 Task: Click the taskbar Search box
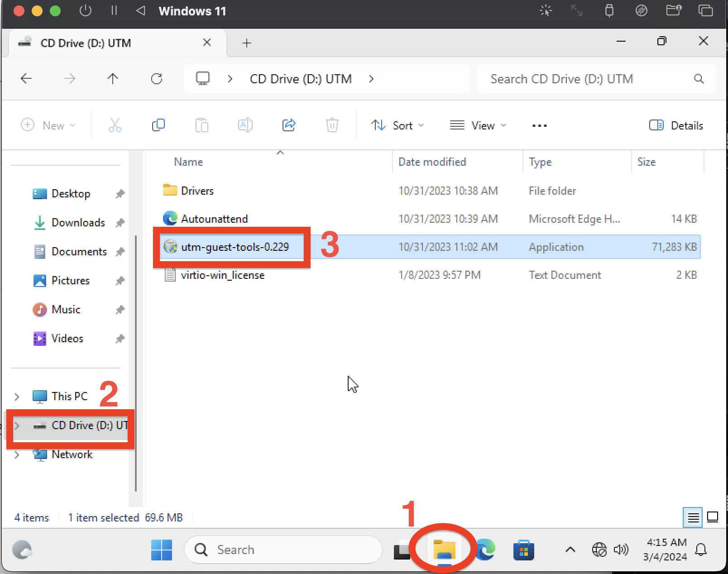283,550
